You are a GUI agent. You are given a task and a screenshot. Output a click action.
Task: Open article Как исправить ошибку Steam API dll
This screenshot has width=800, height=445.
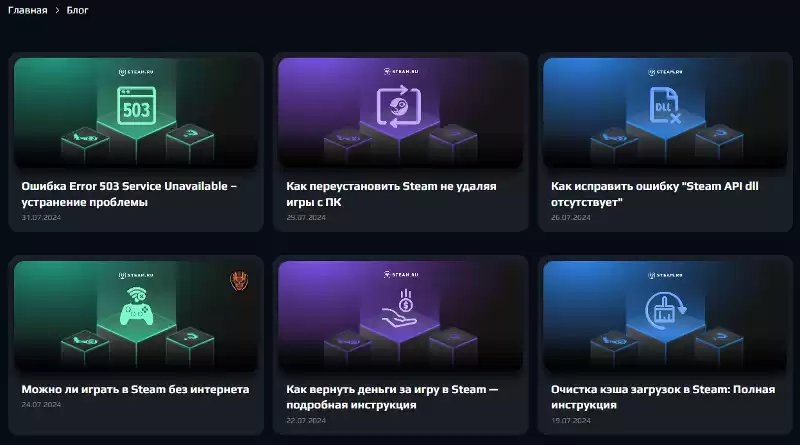[655, 194]
